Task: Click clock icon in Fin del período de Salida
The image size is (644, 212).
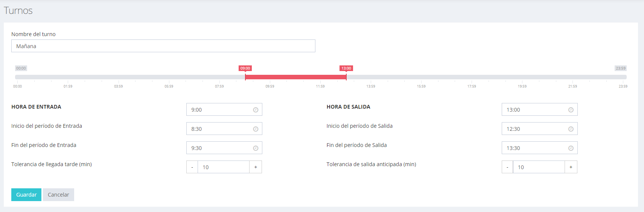Action: coord(571,148)
